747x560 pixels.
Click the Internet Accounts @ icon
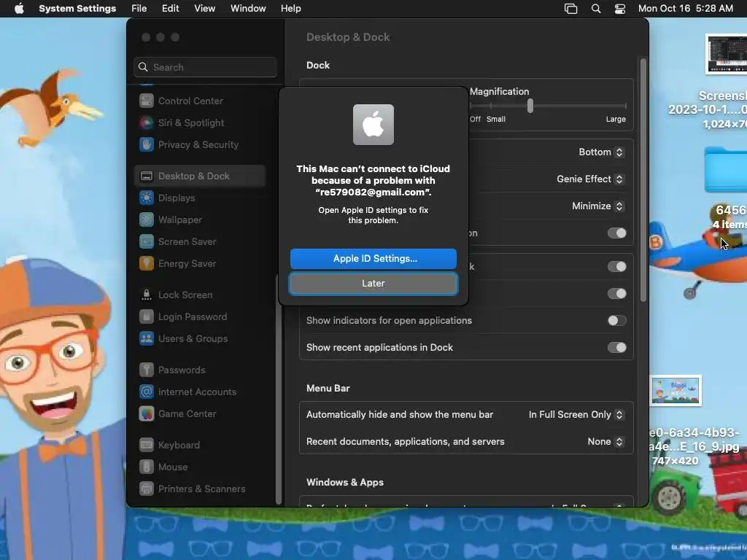point(146,392)
